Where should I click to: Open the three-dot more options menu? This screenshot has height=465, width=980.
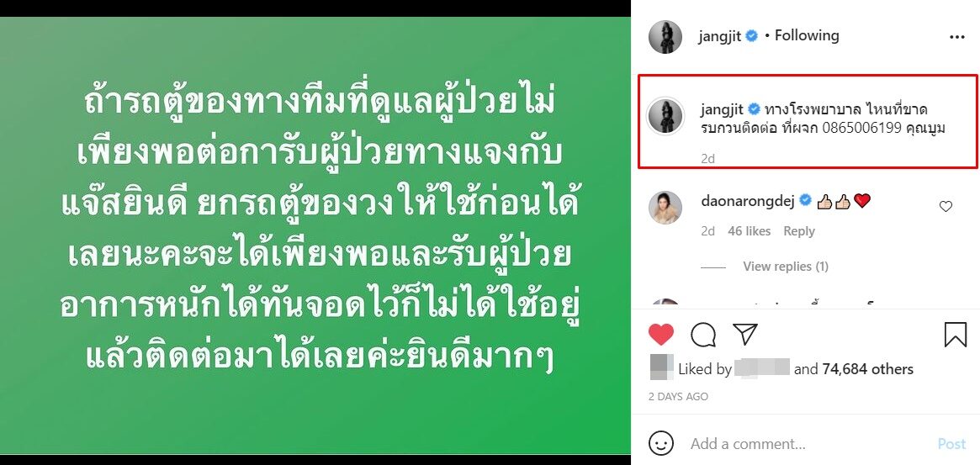(x=957, y=37)
